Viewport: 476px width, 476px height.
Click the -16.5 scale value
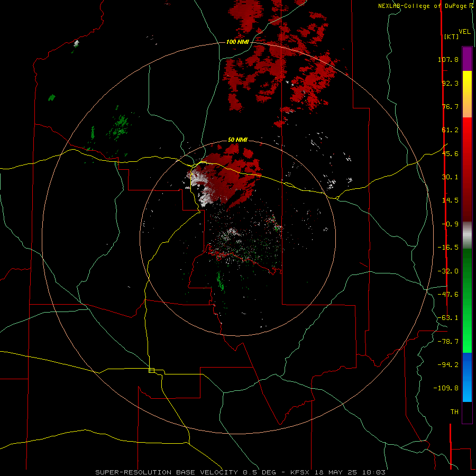(448, 248)
